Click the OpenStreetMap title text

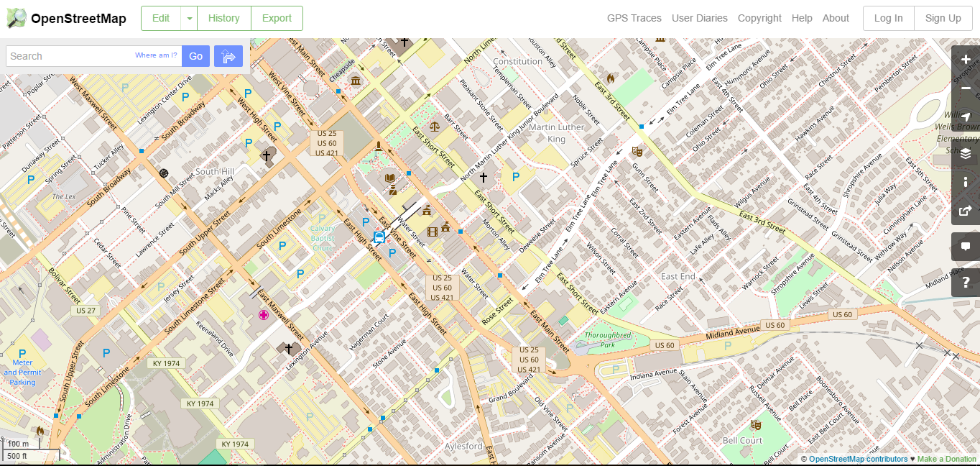pos(78,19)
